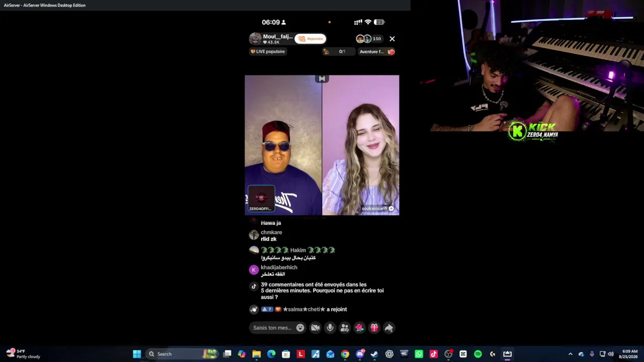
Task: Launch Microsoft Copilot from taskbar
Action: (x=242, y=354)
